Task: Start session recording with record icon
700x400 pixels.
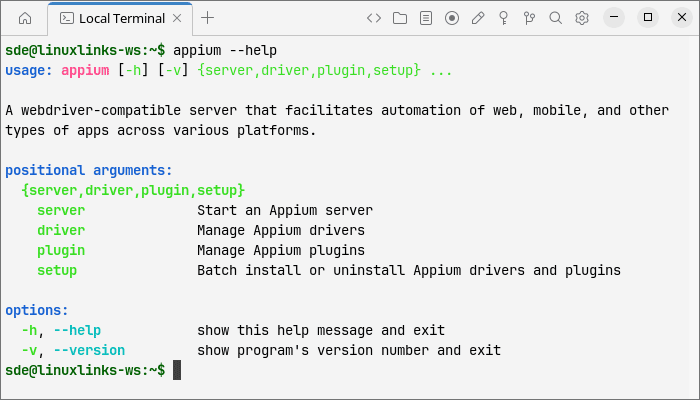Action: 452,18
